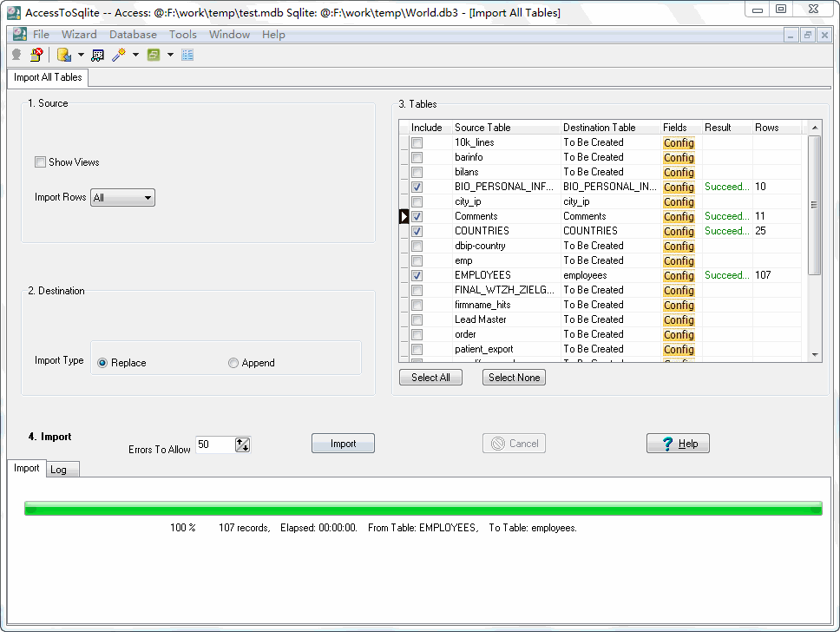Click the Config cell for firmname_hits

pos(679,305)
